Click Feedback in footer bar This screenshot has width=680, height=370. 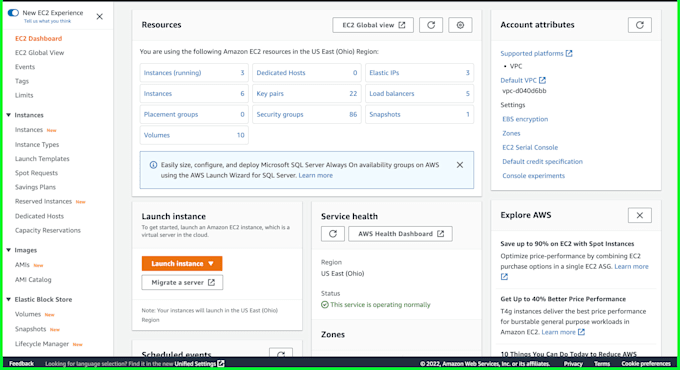(21, 363)
